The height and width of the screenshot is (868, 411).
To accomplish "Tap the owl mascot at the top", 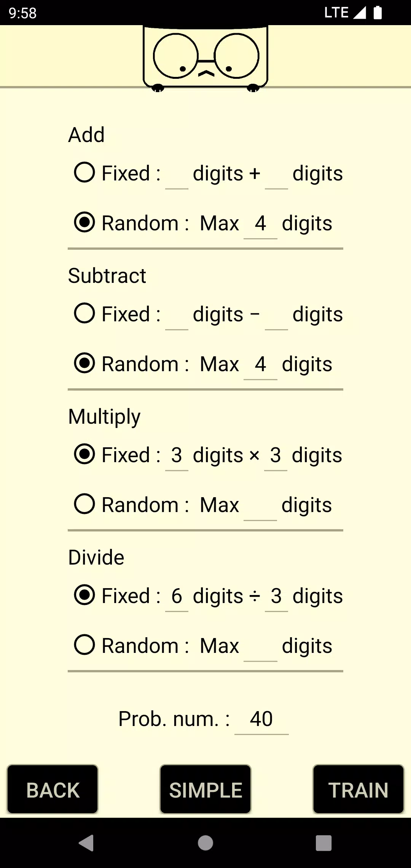I will point(205,57).
